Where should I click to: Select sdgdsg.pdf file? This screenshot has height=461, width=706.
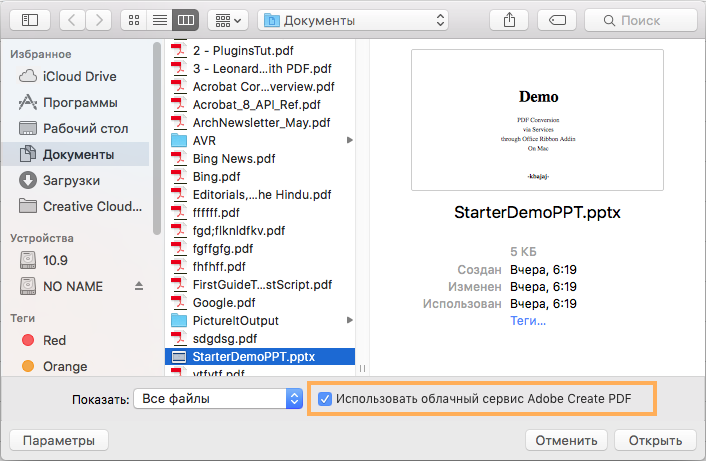pyautogui.click(x=260, y=339)
